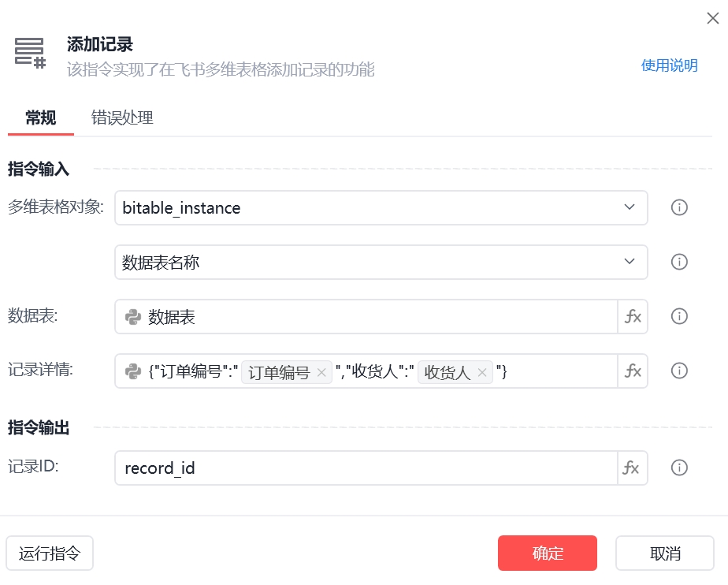This screenshot has width=728, height=585.
Task: Open the 使用说明 link
Action: point(669,65)
